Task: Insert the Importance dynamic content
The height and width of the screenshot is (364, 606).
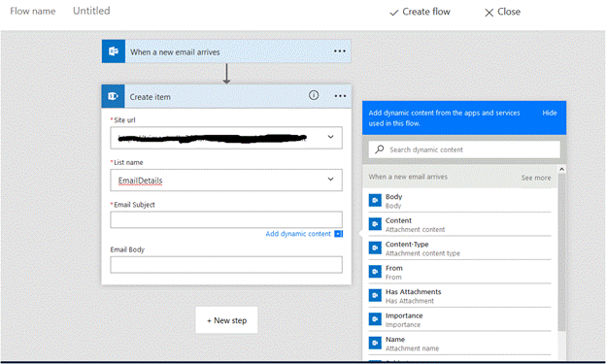Action: 459,319
